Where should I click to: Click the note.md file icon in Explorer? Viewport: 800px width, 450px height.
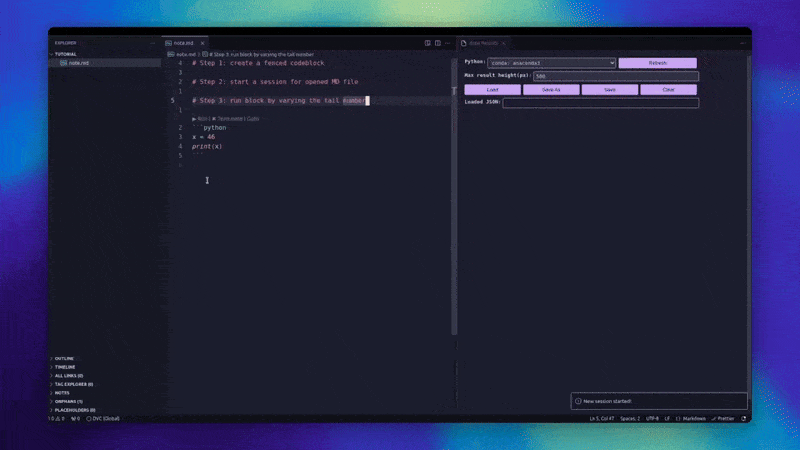[x=64, y=63]
